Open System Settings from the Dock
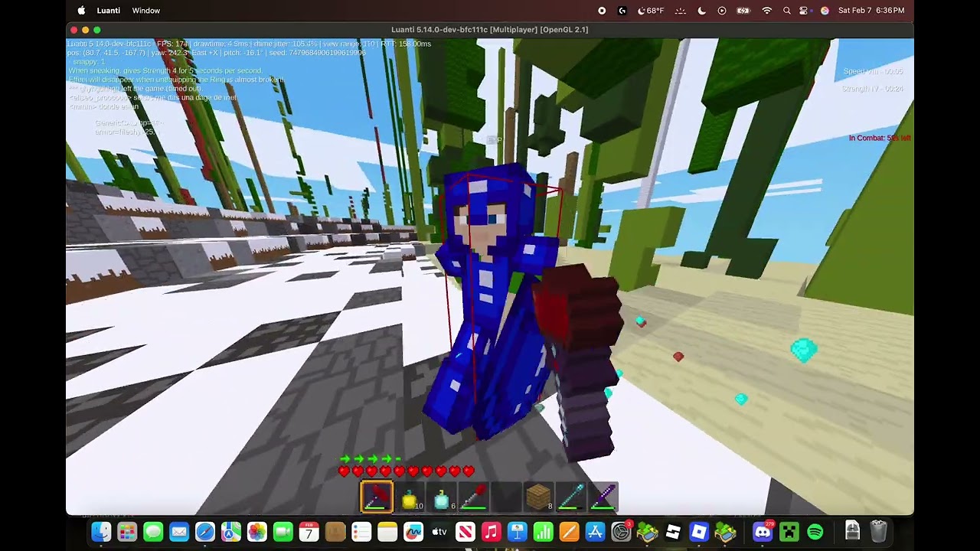This screenshot has width=980, height=551. click(x=622, y=532)
